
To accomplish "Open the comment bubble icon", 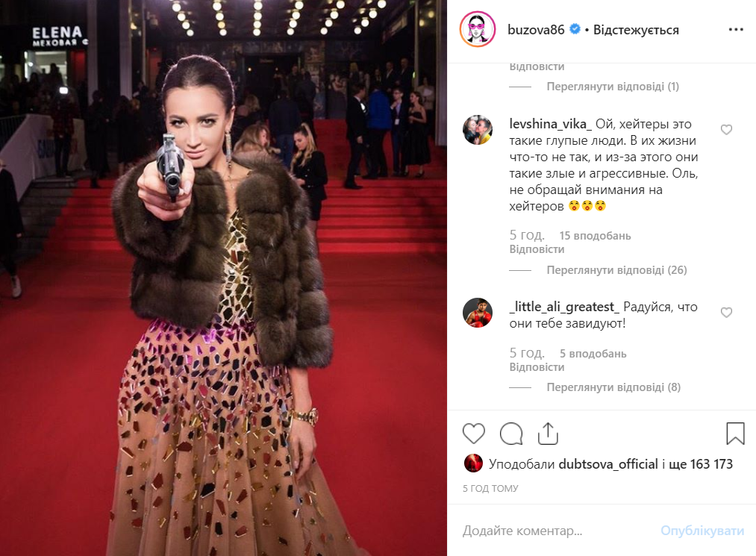I will (511, 433).
